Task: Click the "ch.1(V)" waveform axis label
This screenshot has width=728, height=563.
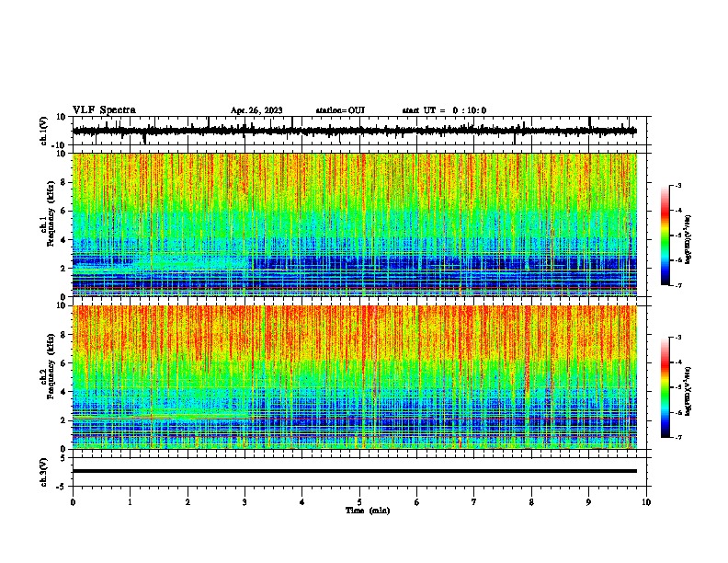Action: [x=44, y=131]
